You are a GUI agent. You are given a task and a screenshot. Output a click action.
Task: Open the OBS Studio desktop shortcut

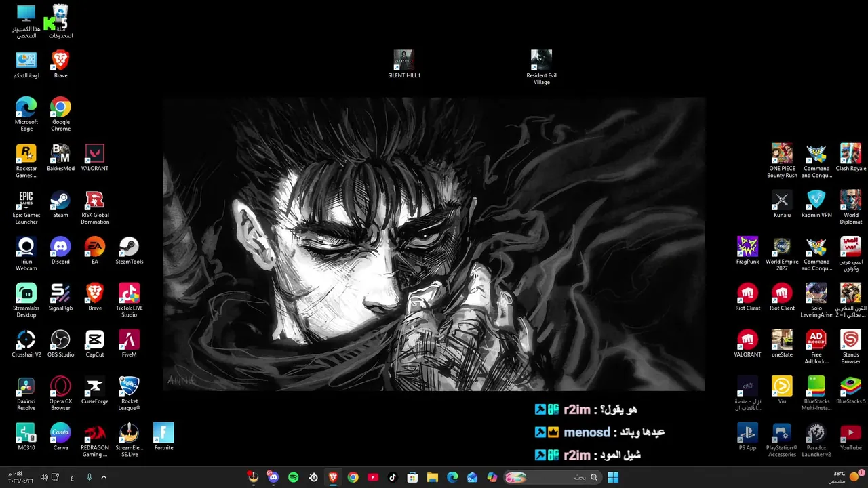tap(60, 344)
